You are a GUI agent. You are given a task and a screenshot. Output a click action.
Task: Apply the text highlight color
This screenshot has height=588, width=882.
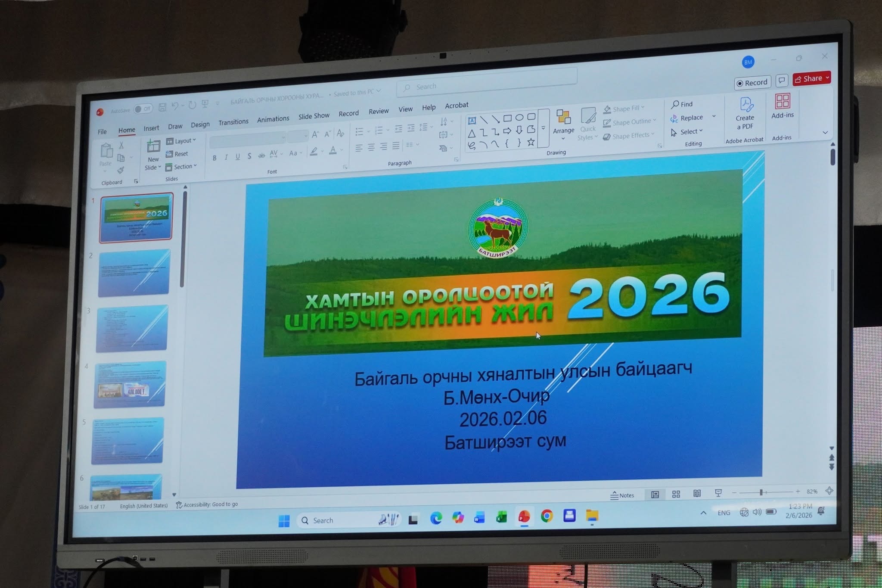(x=314, y=152)
